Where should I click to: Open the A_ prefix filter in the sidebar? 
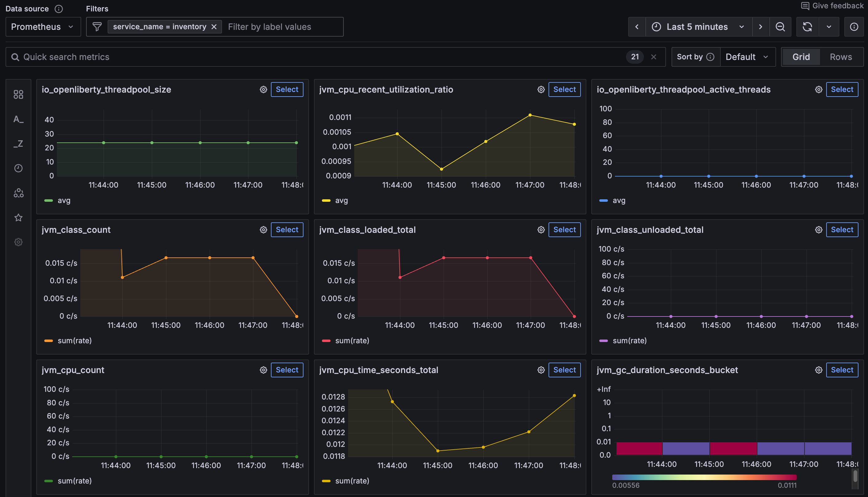(x=18, y=119)
